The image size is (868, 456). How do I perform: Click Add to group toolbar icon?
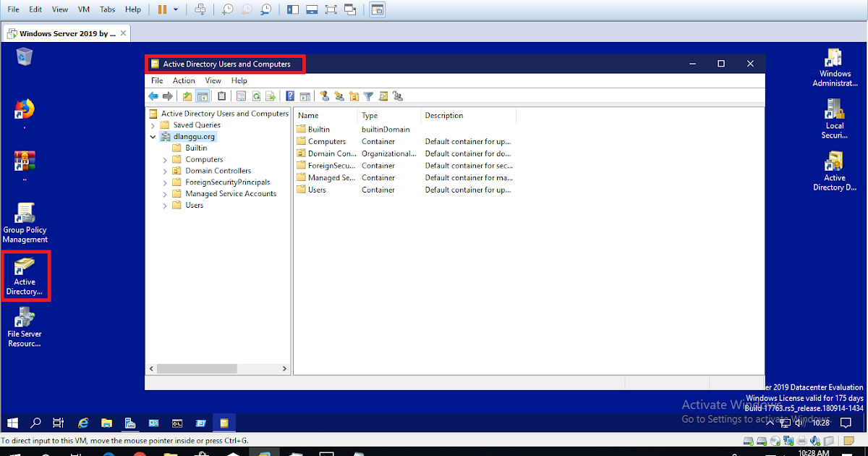[397, 96]
